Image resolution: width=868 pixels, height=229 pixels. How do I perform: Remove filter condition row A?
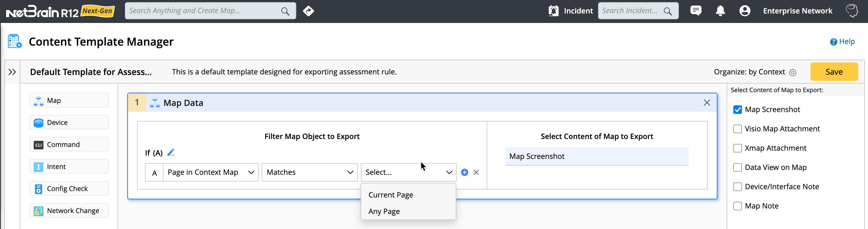pos(476,172)
